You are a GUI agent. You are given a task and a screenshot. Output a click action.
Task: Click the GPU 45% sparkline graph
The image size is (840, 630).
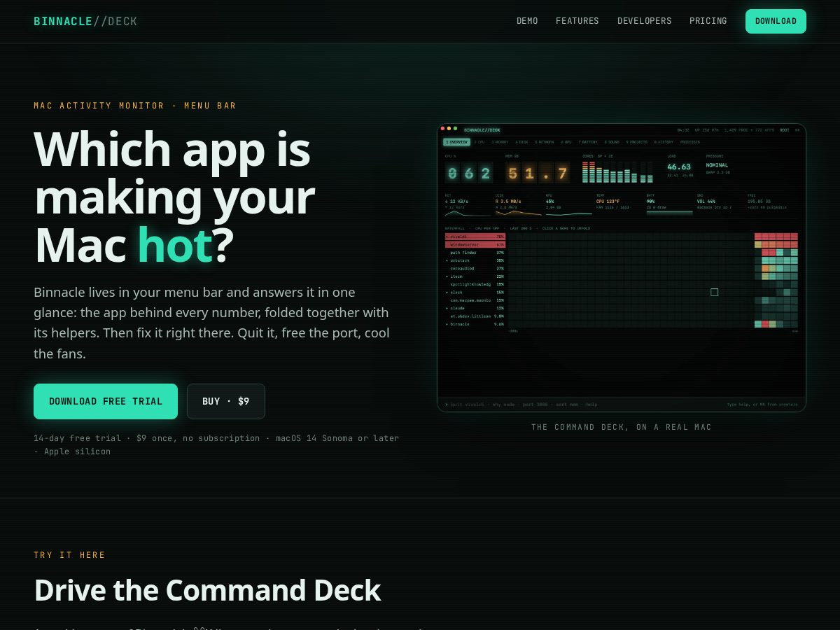tap(569, 213)
